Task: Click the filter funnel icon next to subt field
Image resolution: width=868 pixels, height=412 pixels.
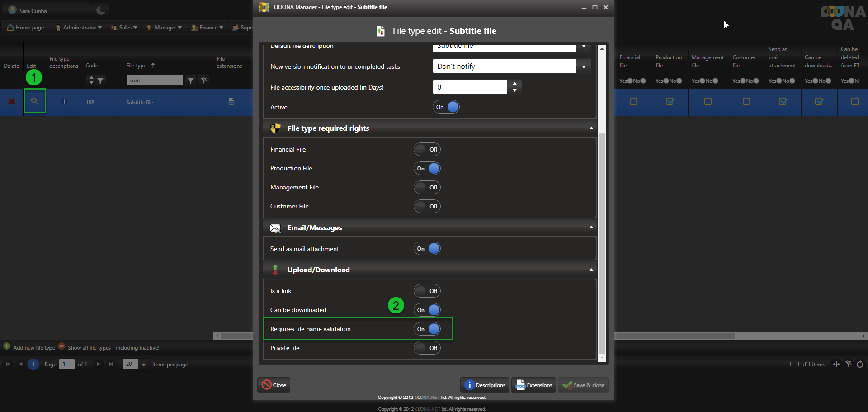Action: point(191,81)
